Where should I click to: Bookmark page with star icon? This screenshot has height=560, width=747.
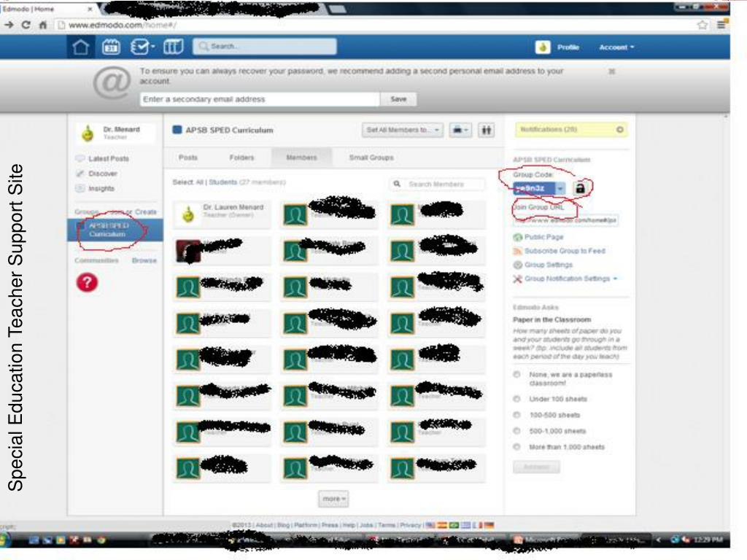coord(703,25)
